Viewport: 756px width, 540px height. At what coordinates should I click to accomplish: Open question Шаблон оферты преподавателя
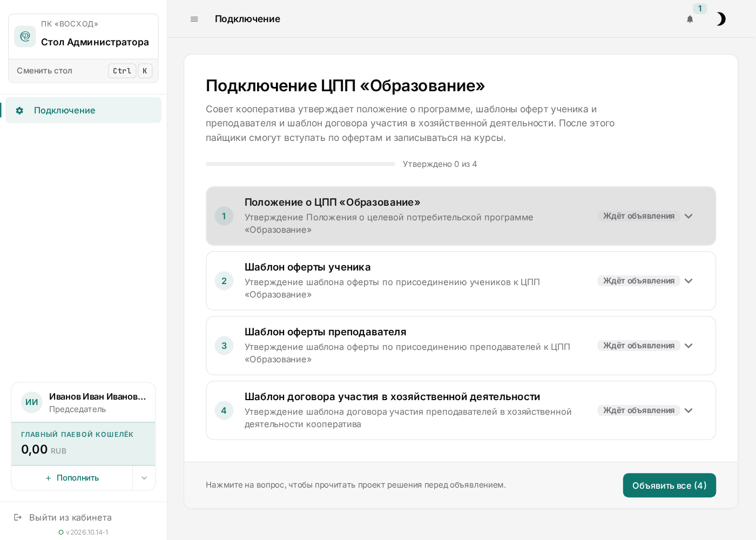pos(461,346)
